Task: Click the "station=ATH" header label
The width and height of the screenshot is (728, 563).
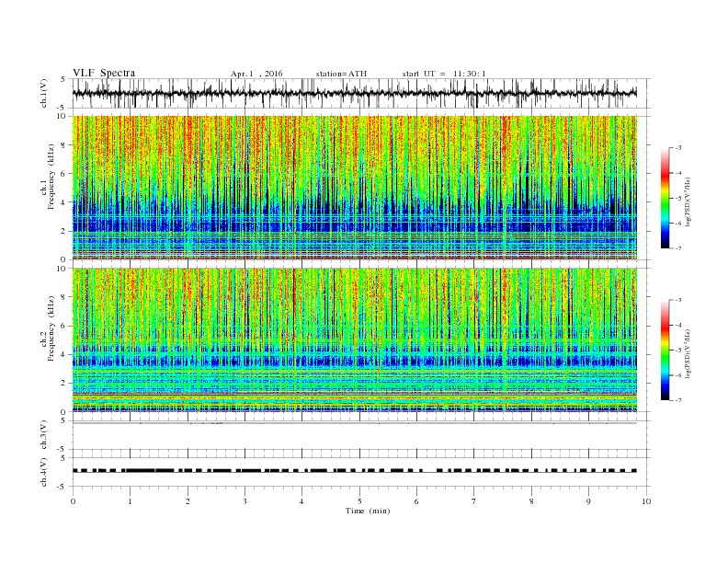Action: click(x=341, y=74)
